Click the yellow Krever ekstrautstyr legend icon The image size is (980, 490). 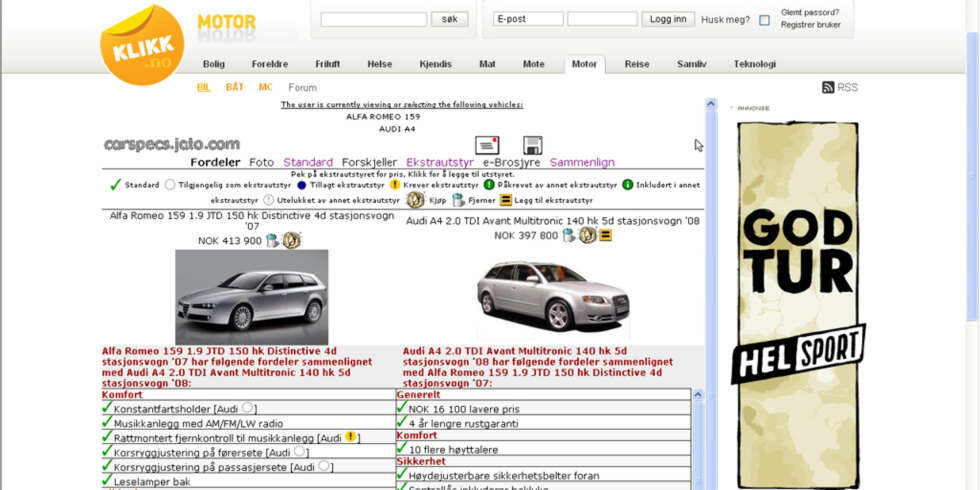[395, 184]
